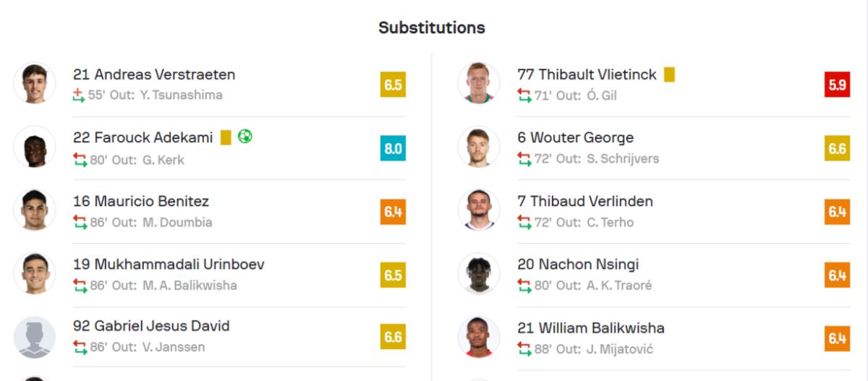Viewport: 868px width, 381px height.
Task: Click the red 5.9 rating badge
Action: click(837, 85)
